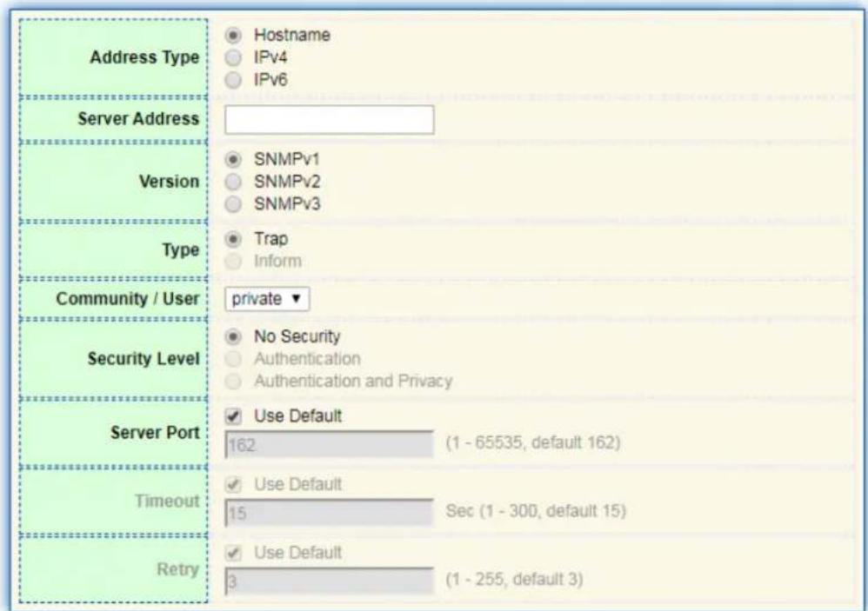This screenshot has width=868, height=611.
Task: Click the Server Address label
Action: point(138,119)
